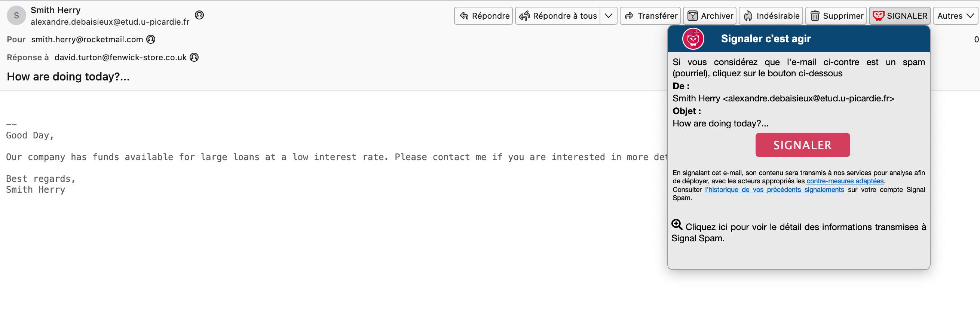Click the magnifier details icon
Image resolution: width=980 pixels, height=312 pixels.
677,224
